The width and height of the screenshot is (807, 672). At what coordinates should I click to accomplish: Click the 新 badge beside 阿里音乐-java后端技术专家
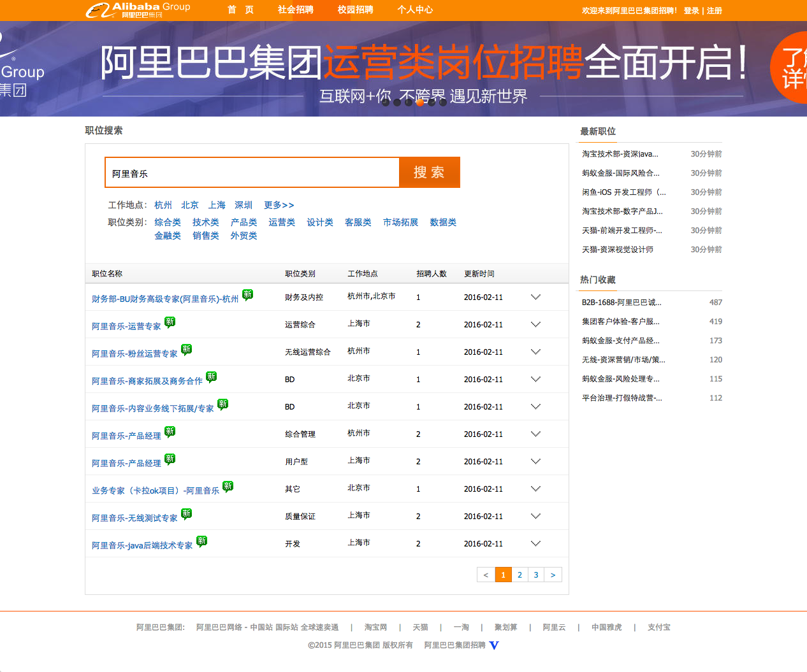tap(201, 541)
